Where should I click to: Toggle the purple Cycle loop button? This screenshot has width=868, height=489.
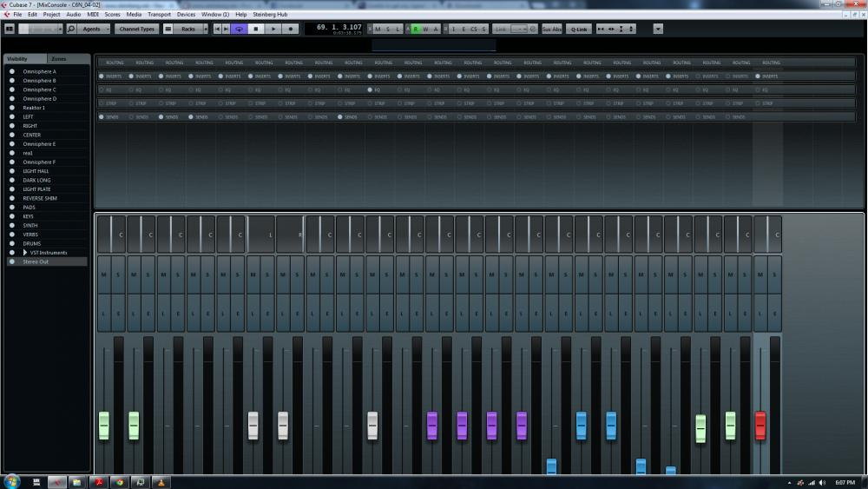click(x=238, y=29)
